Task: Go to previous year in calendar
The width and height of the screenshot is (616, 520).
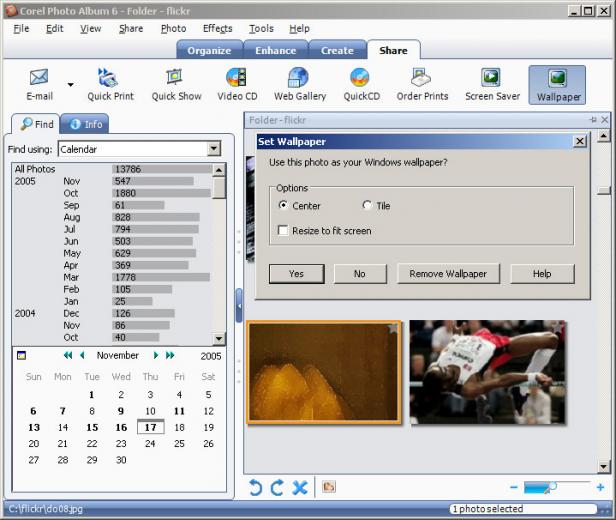Action: (x=68, y=355)
